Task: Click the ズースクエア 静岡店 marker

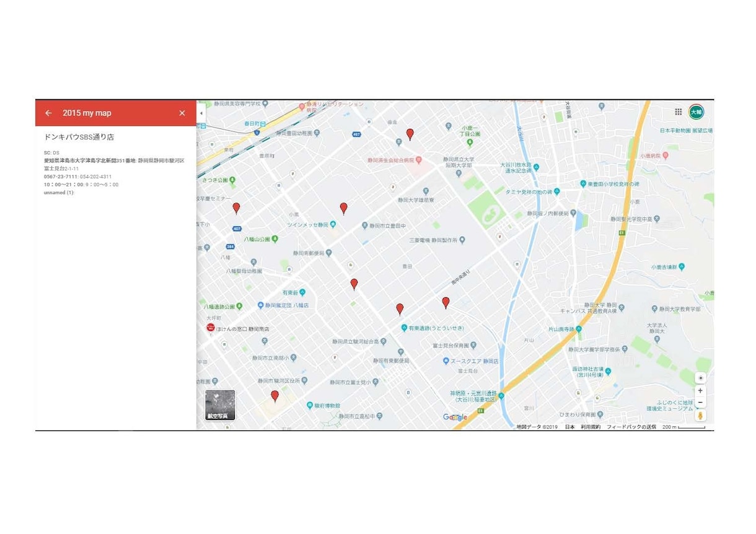Action: (x=446, y=361)
